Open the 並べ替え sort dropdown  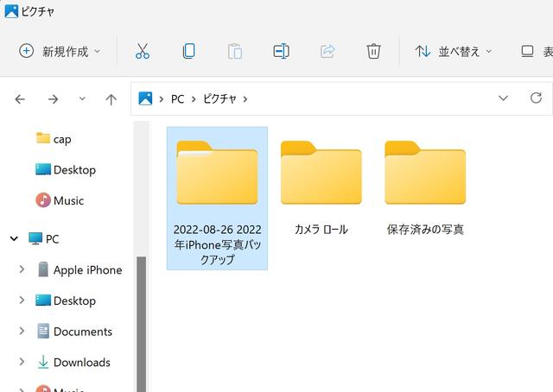453,52
